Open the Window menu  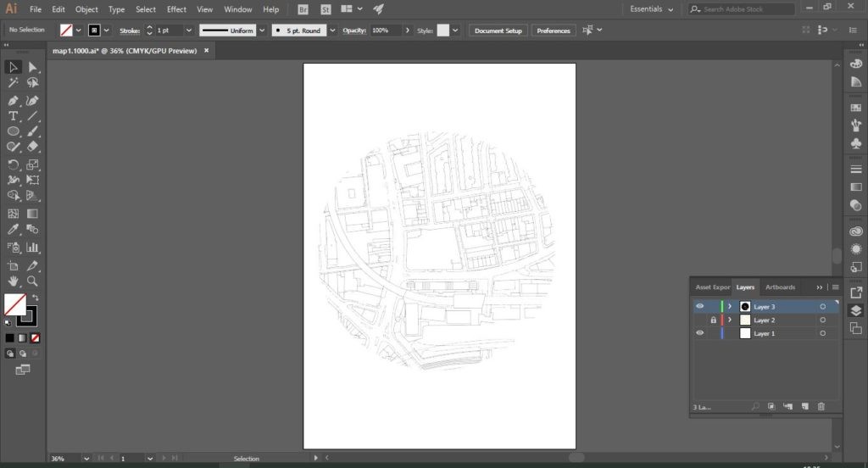[238, 9]
